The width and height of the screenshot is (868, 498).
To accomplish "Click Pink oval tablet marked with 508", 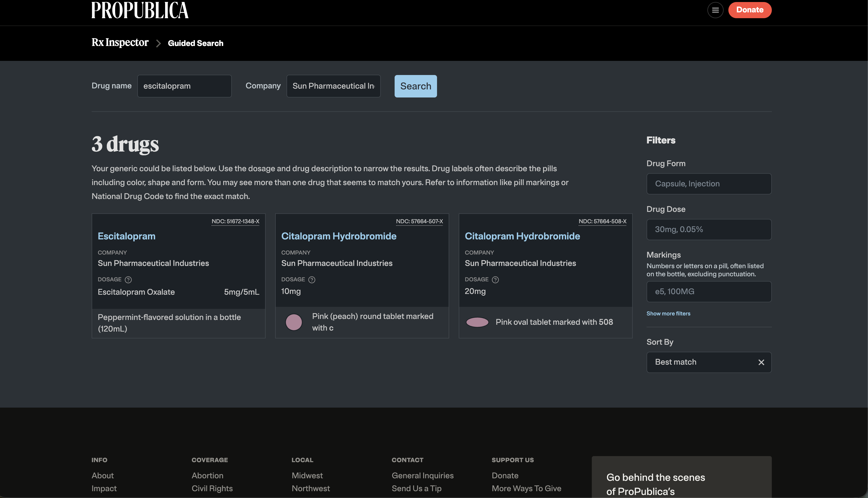I will click(554, 322).
